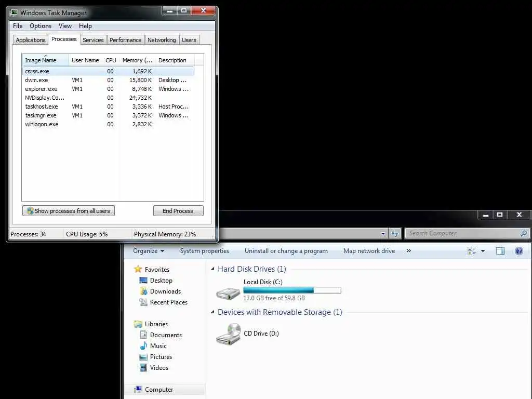Click the Computer monitor icon in sidebar

click(138, 390)
